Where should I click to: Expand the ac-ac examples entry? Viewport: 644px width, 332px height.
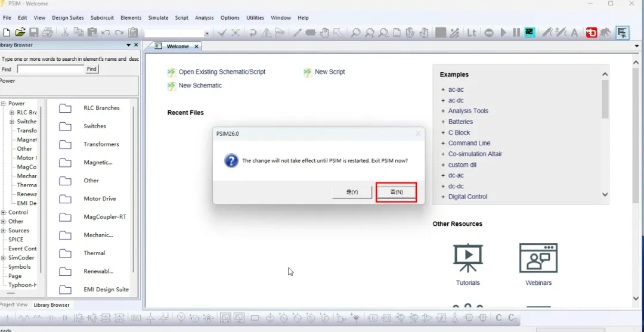click(x=443, y=89)
